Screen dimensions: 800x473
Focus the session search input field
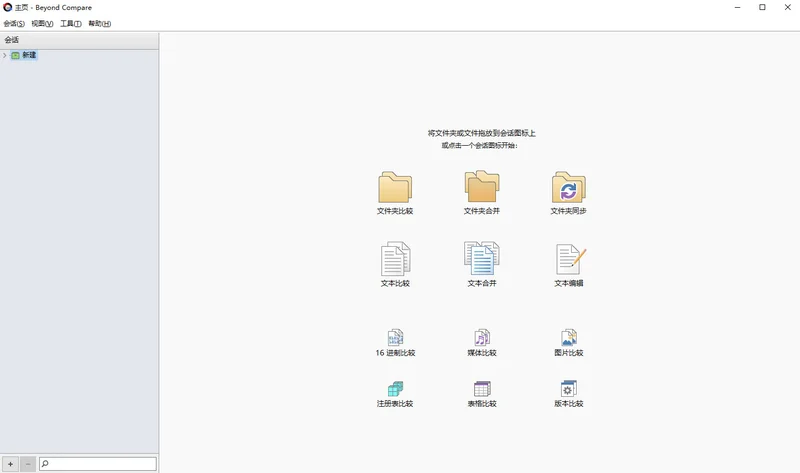(98, 464)
